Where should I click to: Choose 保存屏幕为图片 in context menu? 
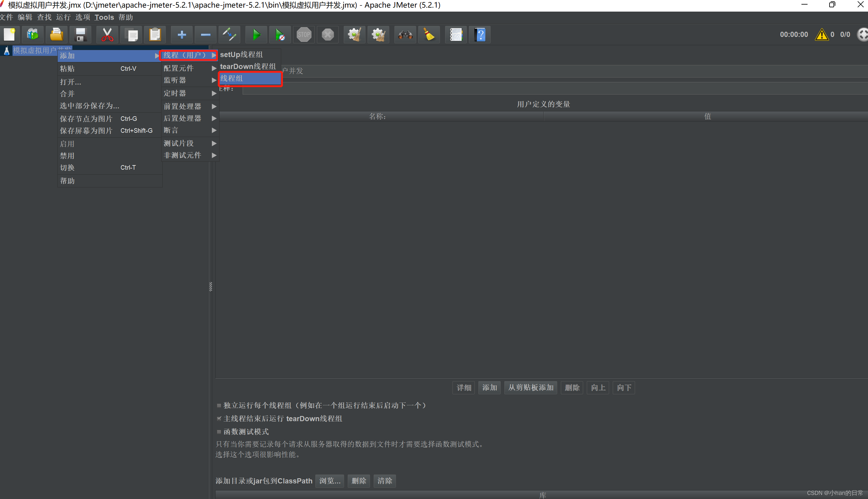(x=109, y=131)
